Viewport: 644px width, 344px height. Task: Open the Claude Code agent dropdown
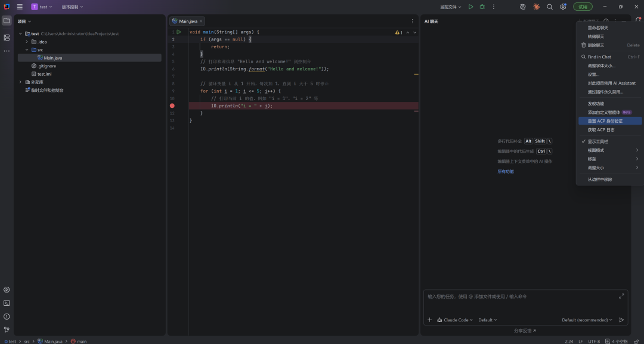pyautogui.click(x=455, y=320)
